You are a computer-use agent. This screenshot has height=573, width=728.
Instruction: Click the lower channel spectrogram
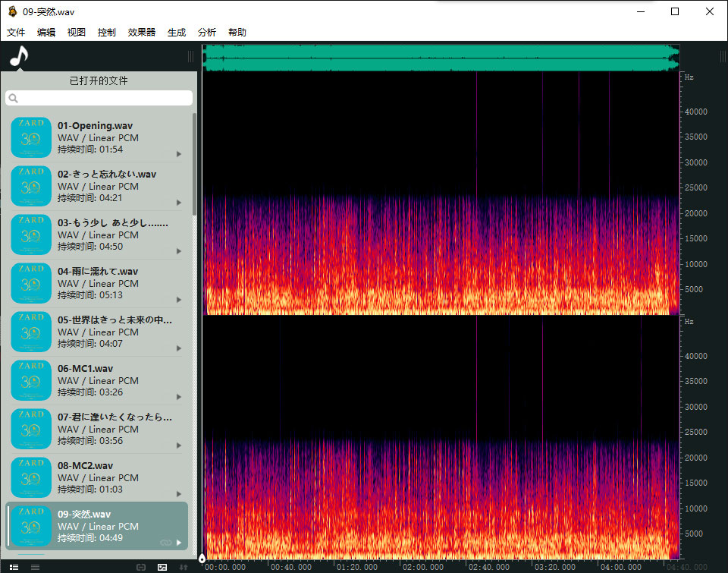[441, 438]
